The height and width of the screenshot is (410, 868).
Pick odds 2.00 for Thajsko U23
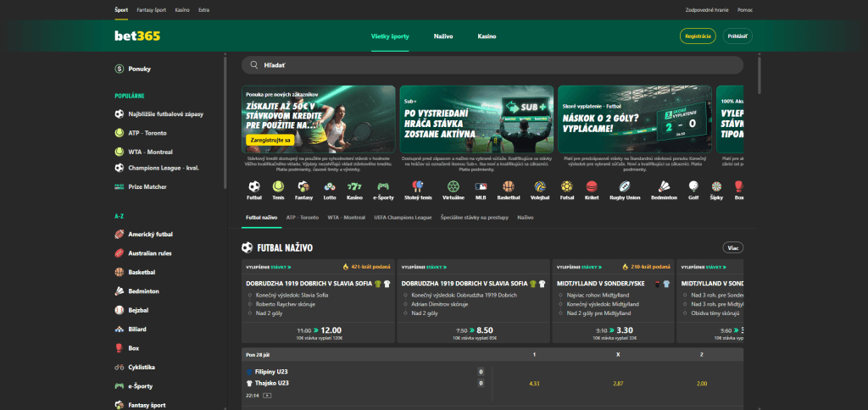(x=701, y=383)
